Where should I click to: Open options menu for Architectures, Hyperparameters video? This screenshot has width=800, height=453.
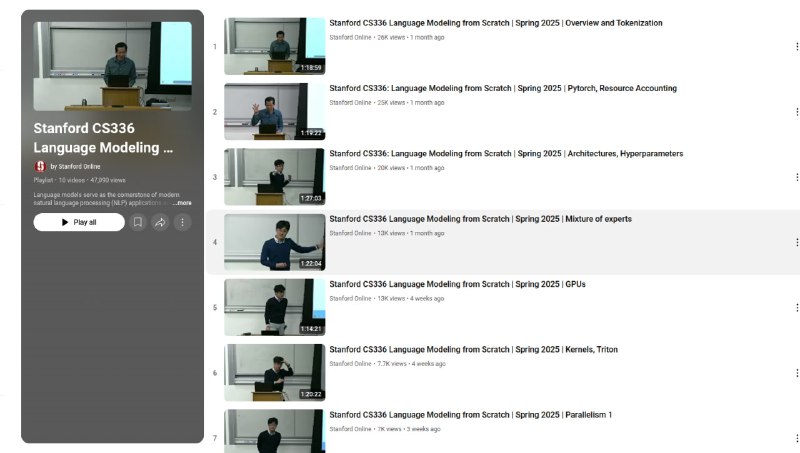(796, 177)
